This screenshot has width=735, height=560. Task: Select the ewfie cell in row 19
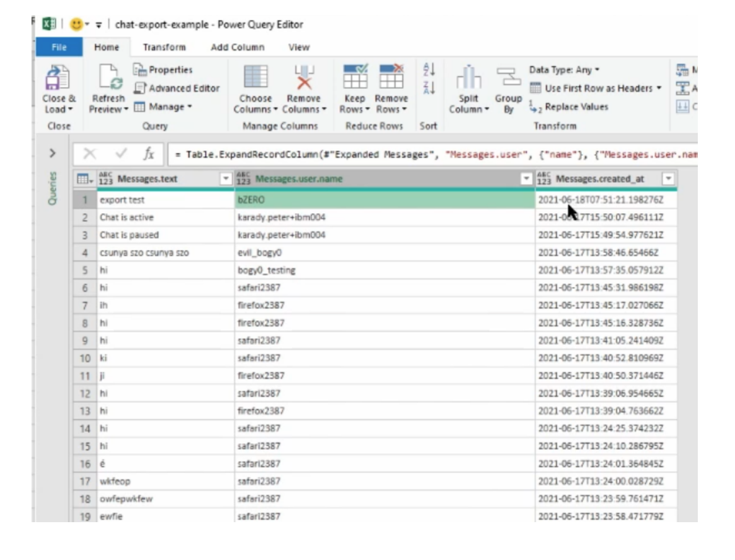(165, 516)
